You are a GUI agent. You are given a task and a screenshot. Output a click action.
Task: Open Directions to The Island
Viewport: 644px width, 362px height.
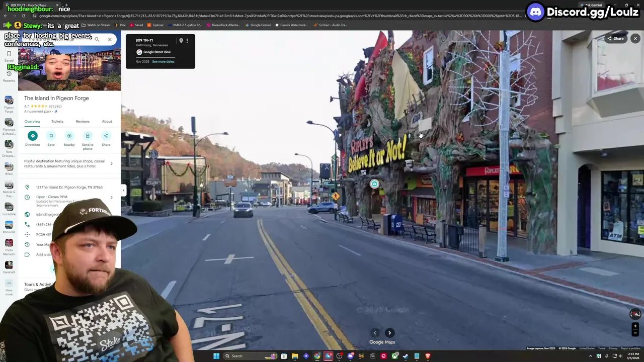[x=33, y=139]
